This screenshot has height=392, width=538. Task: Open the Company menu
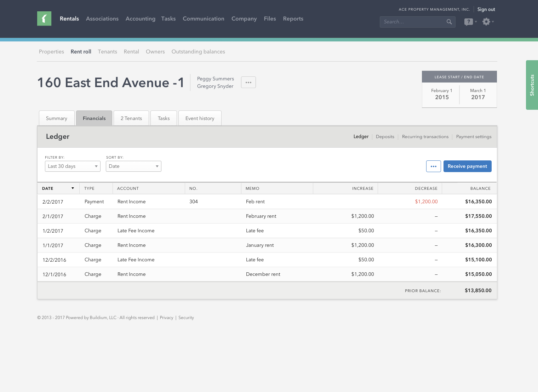(244, 19)
